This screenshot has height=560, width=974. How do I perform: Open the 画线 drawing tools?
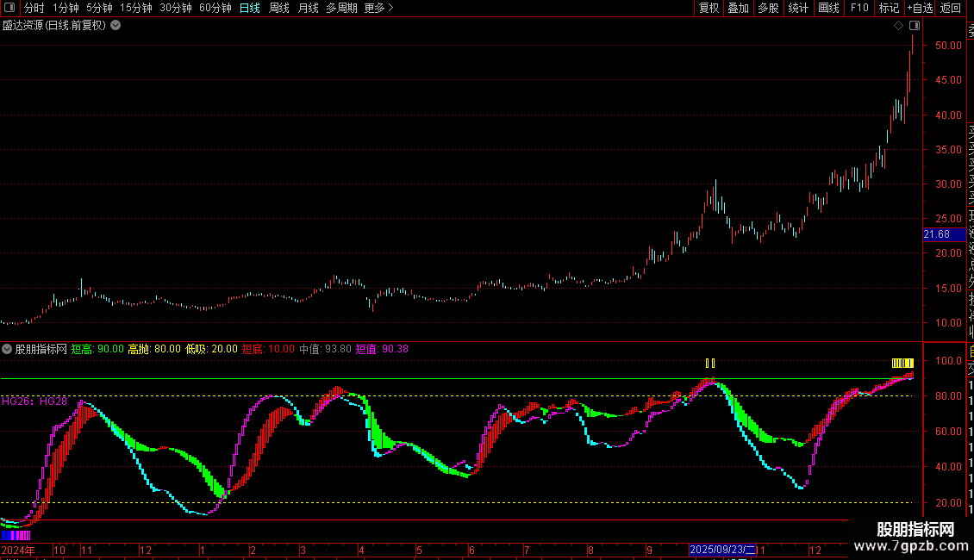pos(828,8)
